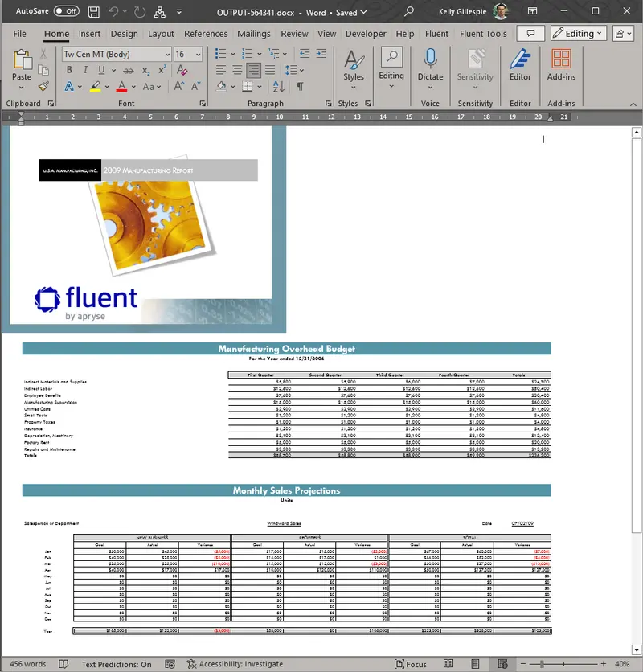The width and height of the screenshot is (643, 672).
Task: Open the File tab
Action: 20,34
